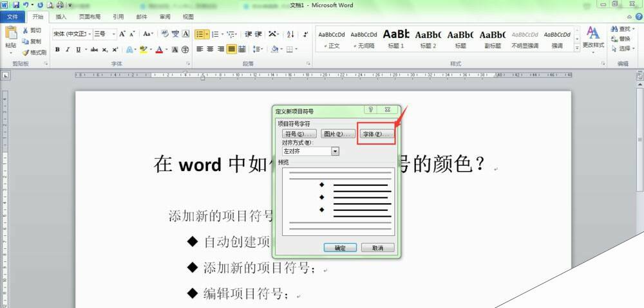Toggle underline formatting

pos(78,50)
